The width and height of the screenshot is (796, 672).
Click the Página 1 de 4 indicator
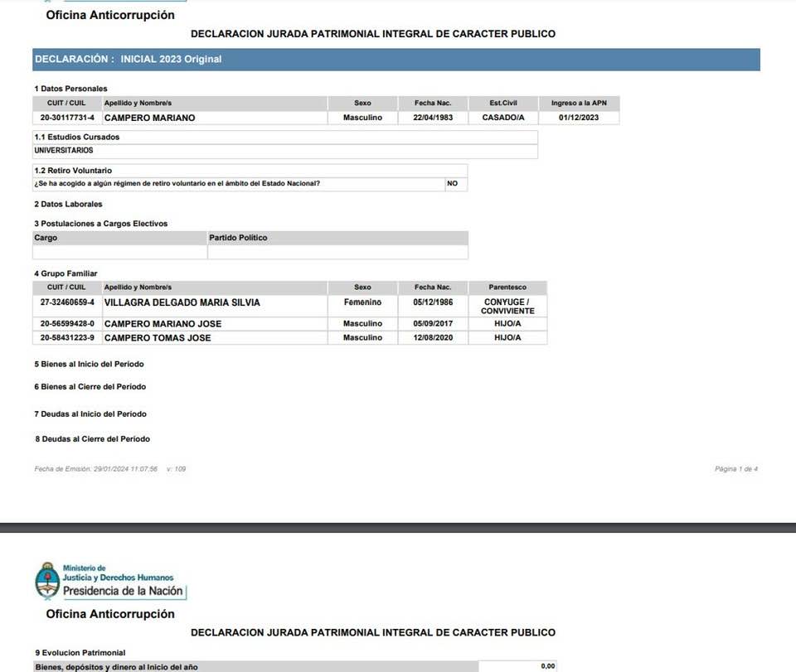pos(736,469)
